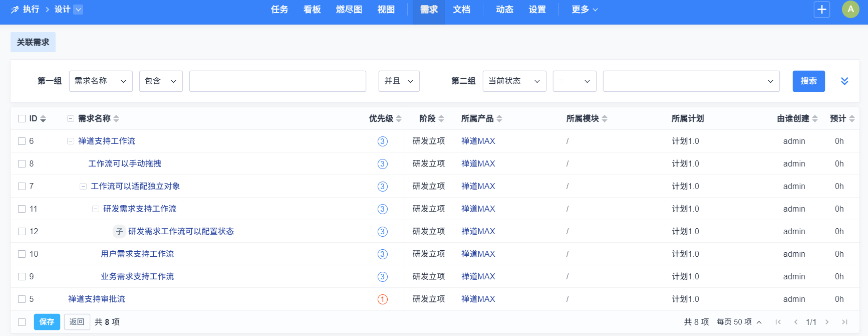Jump to last page icon

click(x=844, y=322)
